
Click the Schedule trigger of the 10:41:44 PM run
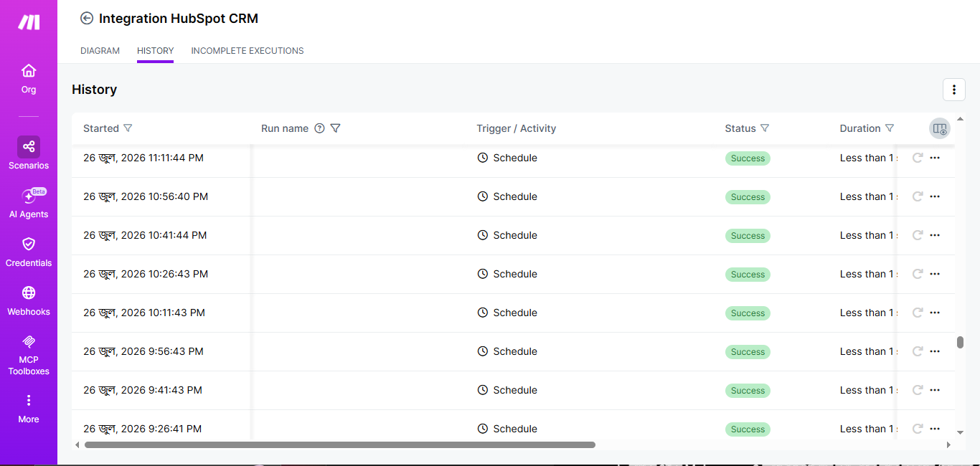click(x=507, y=235)
